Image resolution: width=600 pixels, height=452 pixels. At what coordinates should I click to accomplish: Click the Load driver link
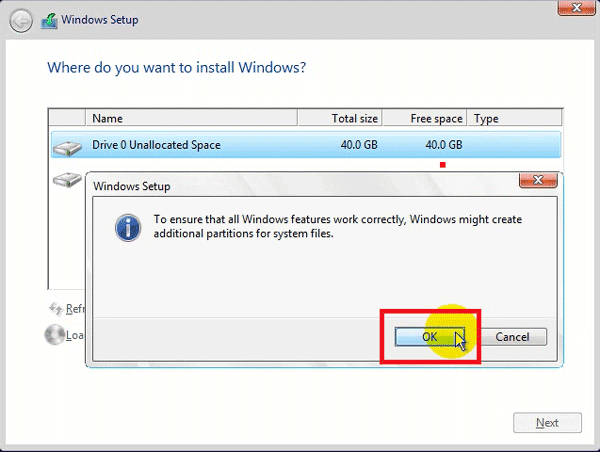pos(76,336)
